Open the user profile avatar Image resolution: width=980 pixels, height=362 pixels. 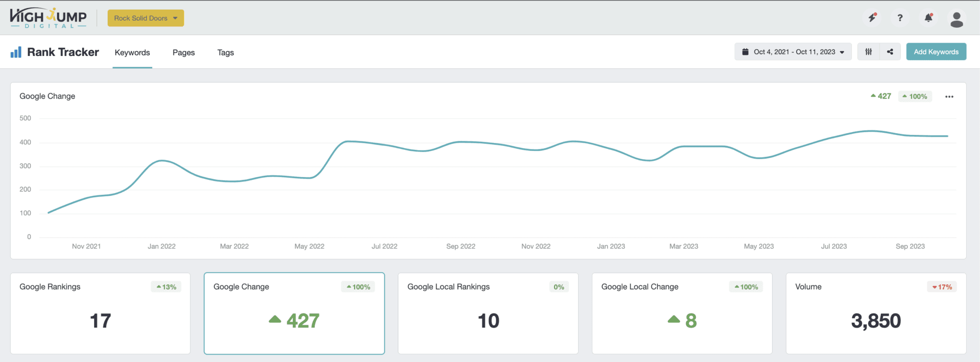pos(957,19)
